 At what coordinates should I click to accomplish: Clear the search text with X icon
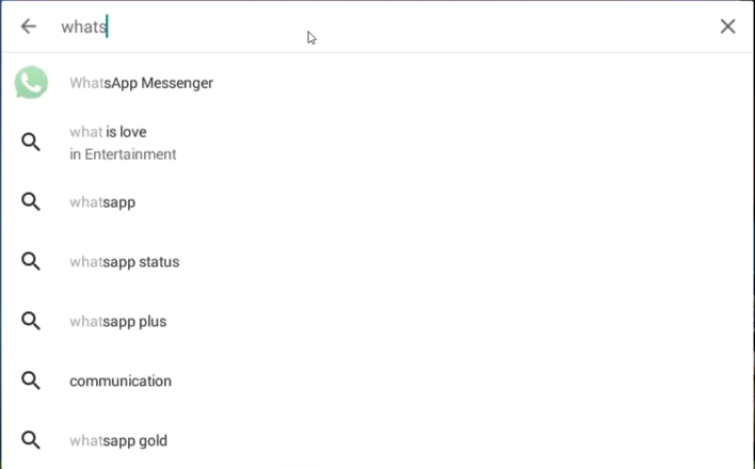(x=728, y=26)
